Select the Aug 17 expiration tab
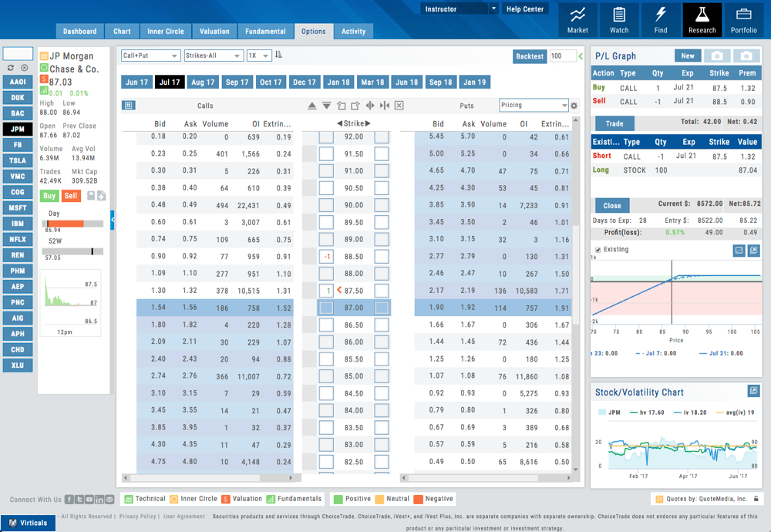The width and height of the screenshot is (771, 532). pyautogui.click(x=203, y=82)
